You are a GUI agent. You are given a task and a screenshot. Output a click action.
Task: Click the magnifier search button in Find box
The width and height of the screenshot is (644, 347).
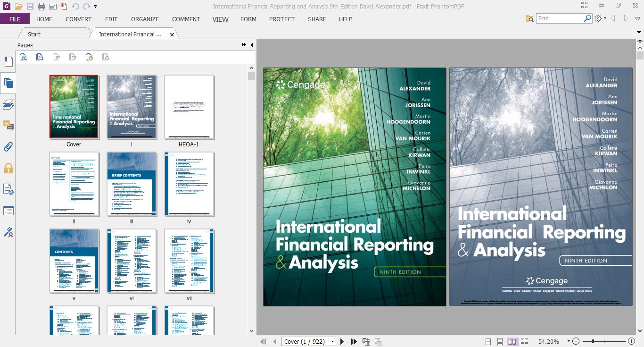587,18
